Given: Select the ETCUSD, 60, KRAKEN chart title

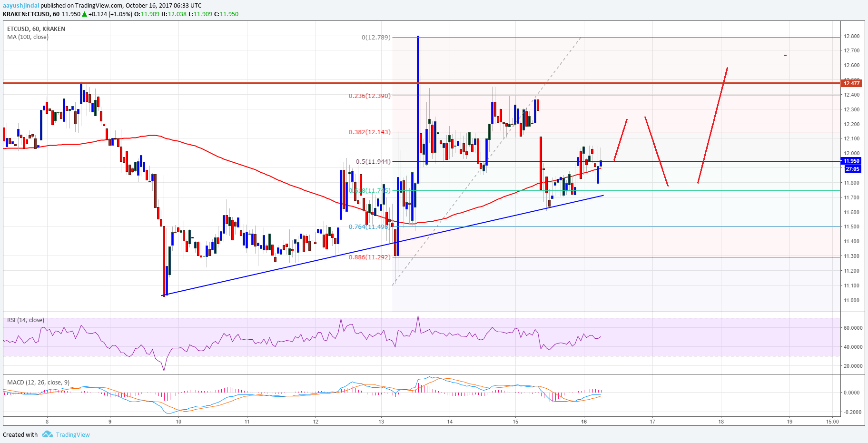Looking at the screenshot, I should coord(36,29).
